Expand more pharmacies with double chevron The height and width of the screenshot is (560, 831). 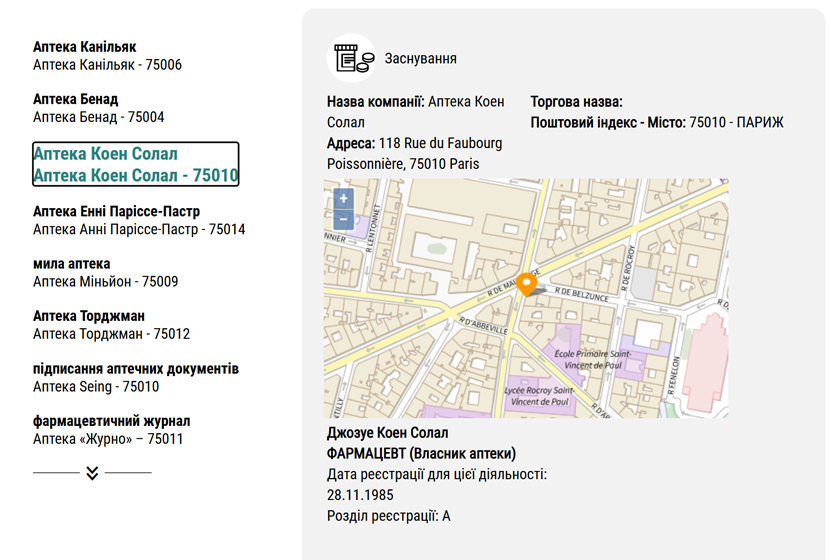92,472
